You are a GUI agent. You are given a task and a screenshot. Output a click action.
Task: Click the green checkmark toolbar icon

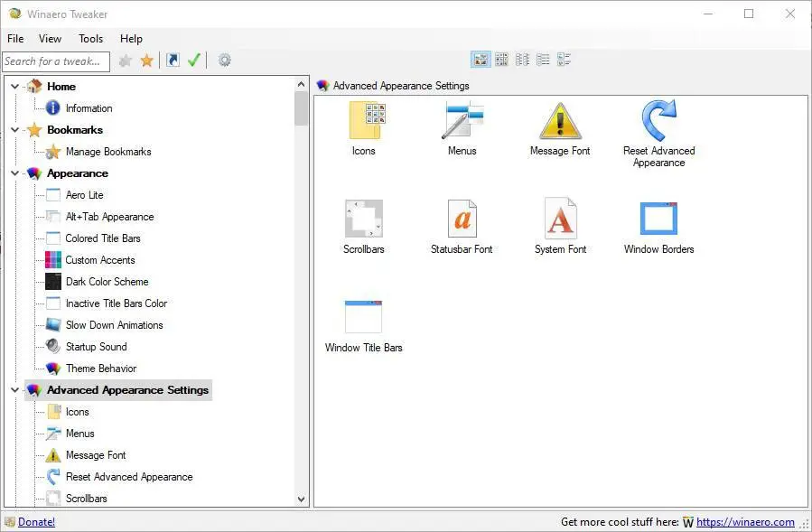tap(194, 61)
